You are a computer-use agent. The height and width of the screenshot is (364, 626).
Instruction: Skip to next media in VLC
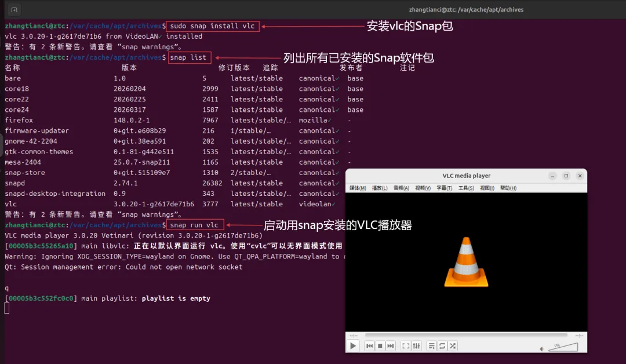[x=391, y=346]
